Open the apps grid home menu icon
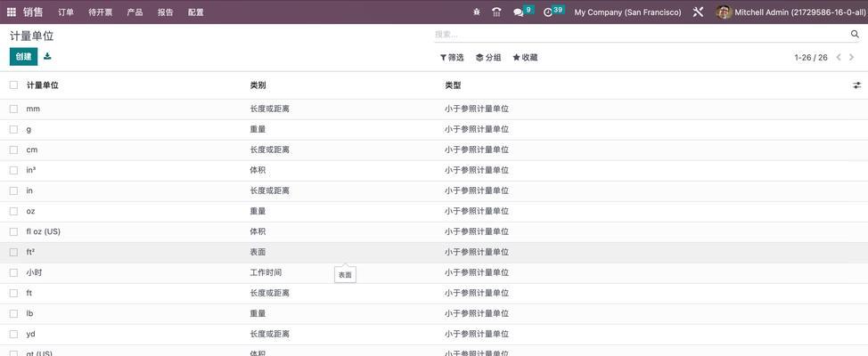The image size is (868, 356). (x=12, y=12)
